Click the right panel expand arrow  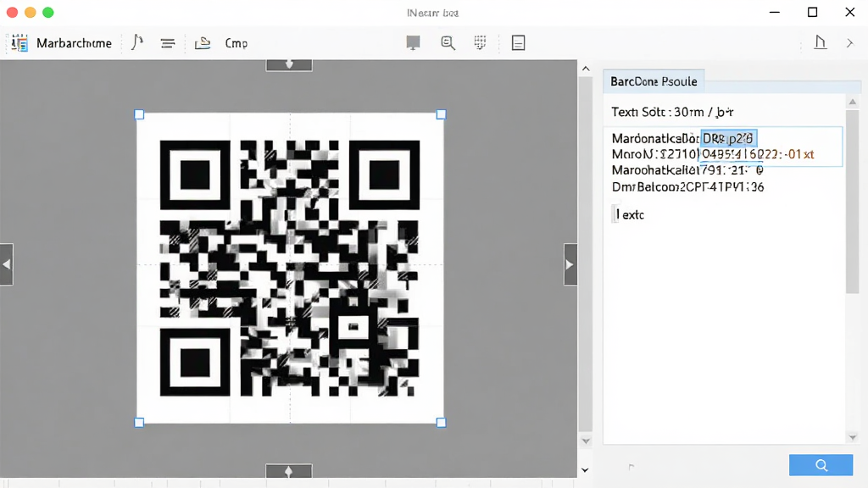click(570, 264)
